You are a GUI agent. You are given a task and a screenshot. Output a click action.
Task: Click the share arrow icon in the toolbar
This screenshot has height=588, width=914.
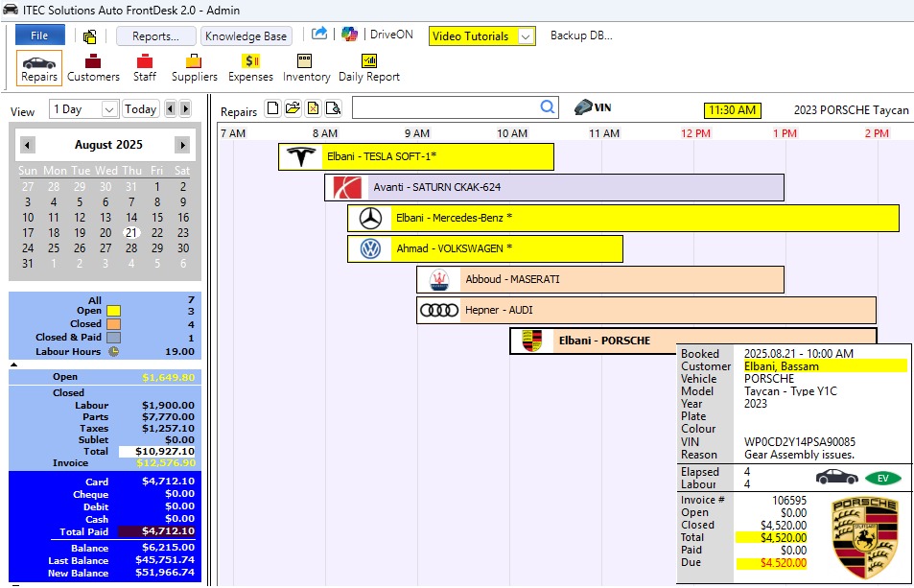point(319,34)
